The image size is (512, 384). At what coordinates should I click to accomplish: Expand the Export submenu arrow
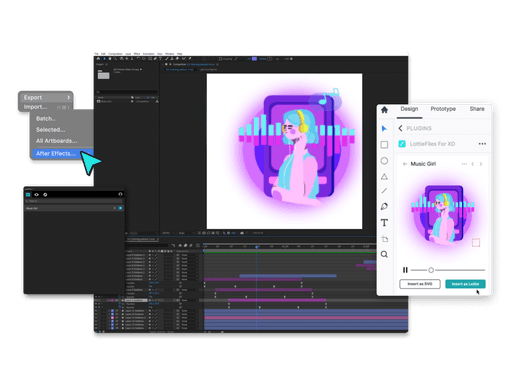68,97
